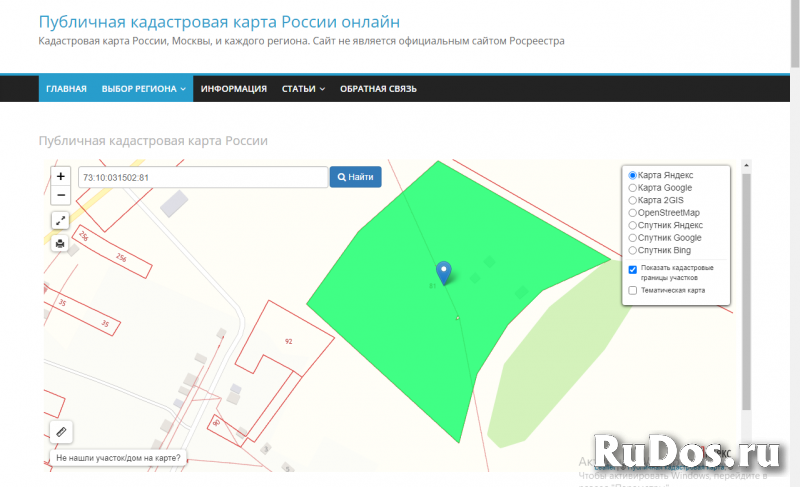This screenshot has width=800, height=487.
Task: Click parcel labeled 90 on map
Action: tap(216, 423)
